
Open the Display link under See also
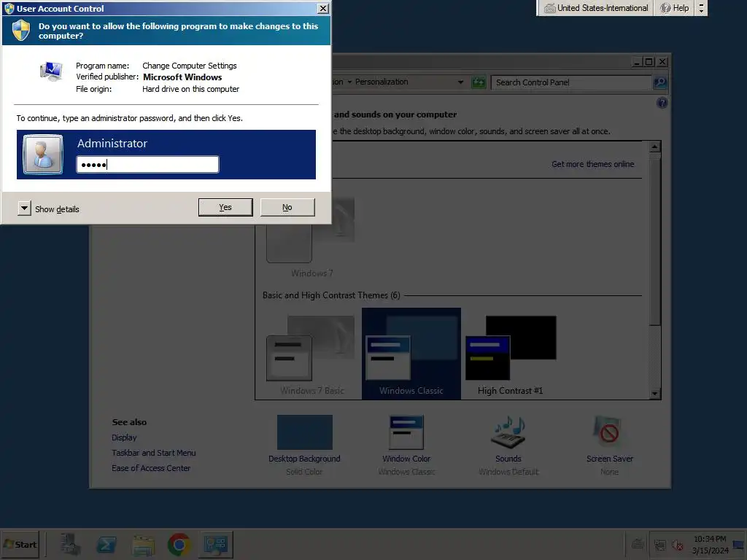[124, 437]
